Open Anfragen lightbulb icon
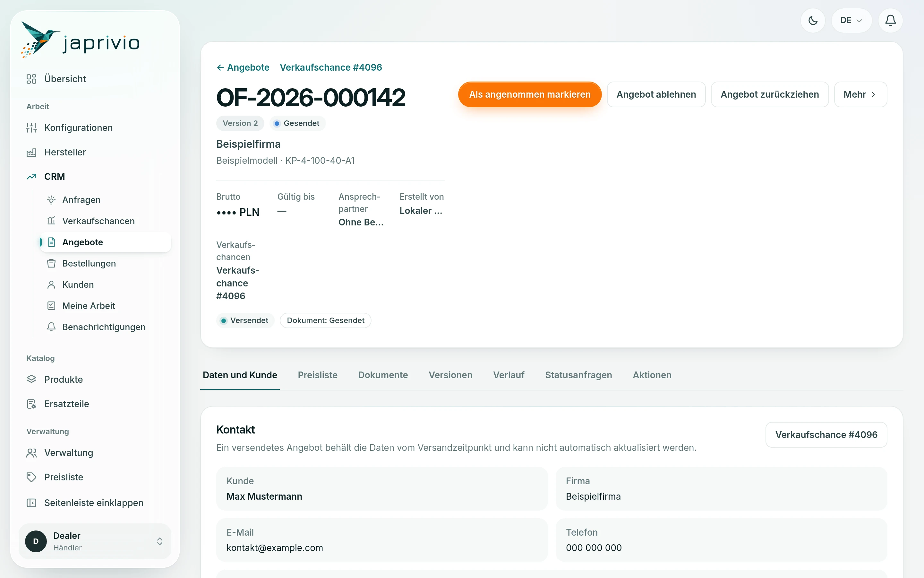The image size is (924, 578). coord(51,200)
